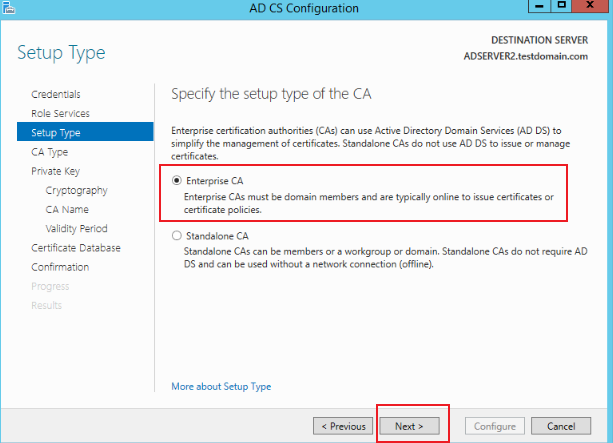
Task: Open the Certificate Database step
Action: coord(76,248)
